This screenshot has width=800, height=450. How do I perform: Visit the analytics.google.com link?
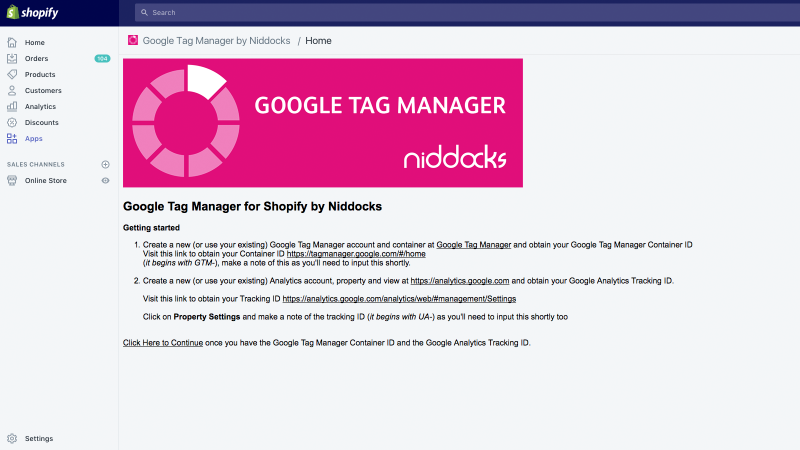click(x=460, y=281)
